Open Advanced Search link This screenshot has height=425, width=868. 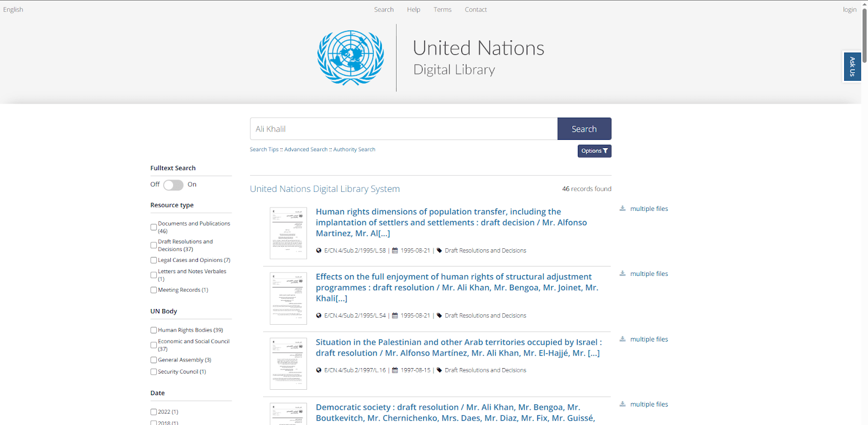(x=306, y=150)
